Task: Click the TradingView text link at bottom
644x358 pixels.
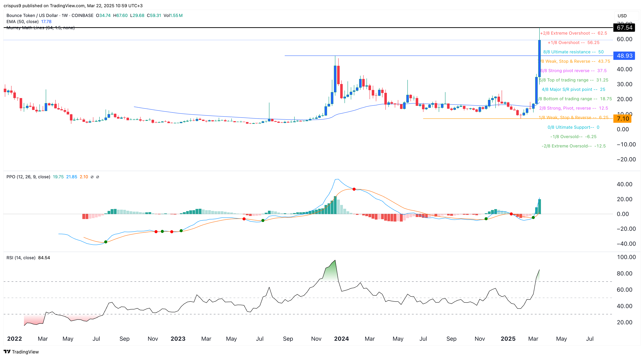Action: 25,352
